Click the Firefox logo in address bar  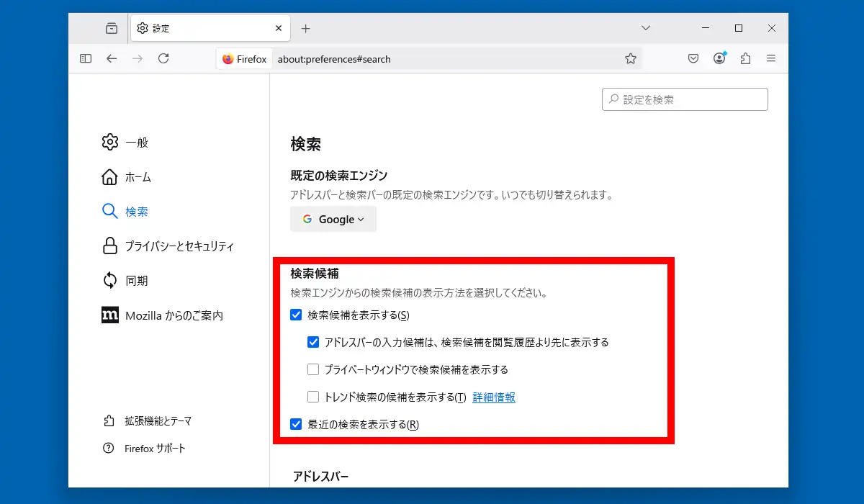[x=228, y=59]
